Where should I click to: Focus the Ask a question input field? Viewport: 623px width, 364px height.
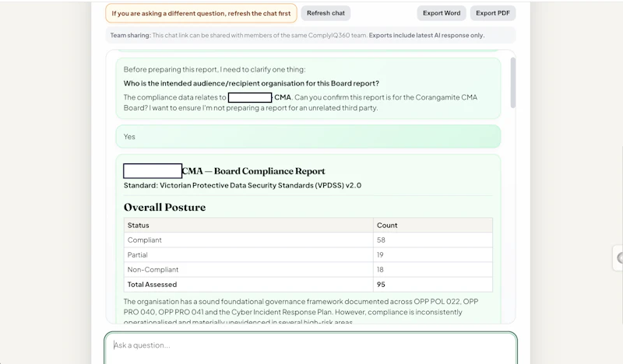311,348
